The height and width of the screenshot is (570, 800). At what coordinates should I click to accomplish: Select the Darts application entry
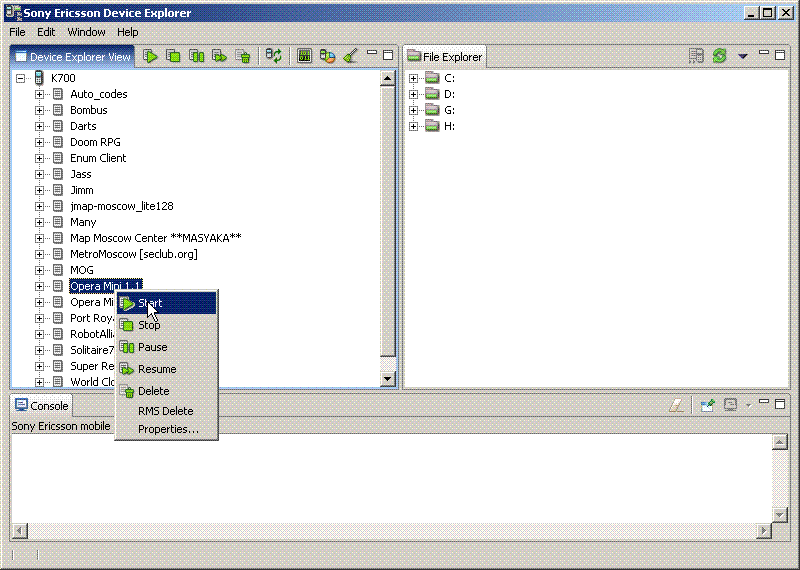click(83, 126)
